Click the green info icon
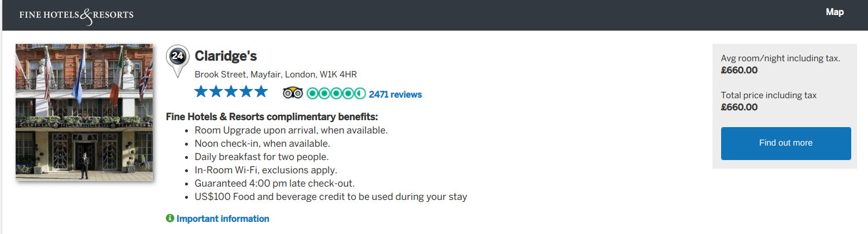The height and width of the screenshot is (234, 868). [x=170, y=218]
